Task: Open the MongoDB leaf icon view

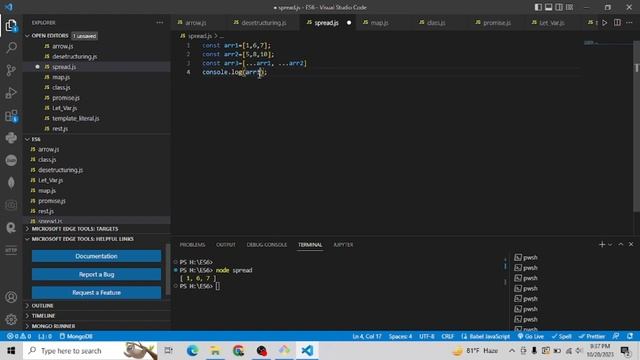Action: click(x=11, y=182)
